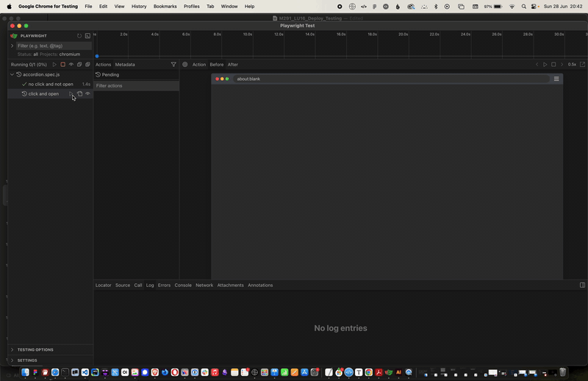588x381 pixels.
Task: Click the Bluetooth icon in the menu bar
Action: (x=436, y=7)
